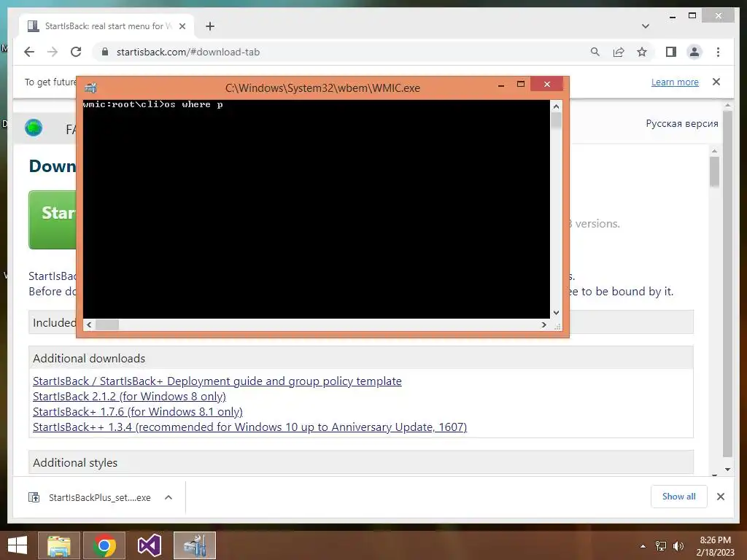
Task: Launch Visual Studio from taskbar
Action: click(x=149, y=545)
